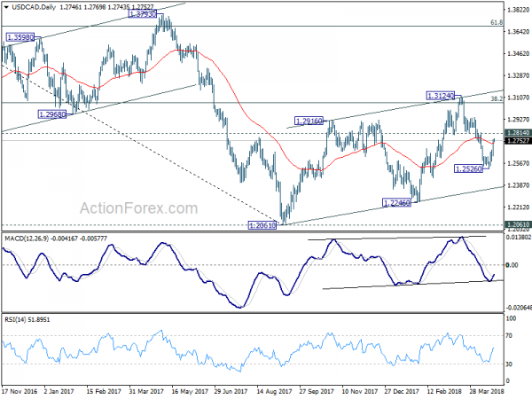The height and width of the screenshot is (399, 532).
Task: Select the 1.20618 bottom price label
Action: [x=262, y=225]
